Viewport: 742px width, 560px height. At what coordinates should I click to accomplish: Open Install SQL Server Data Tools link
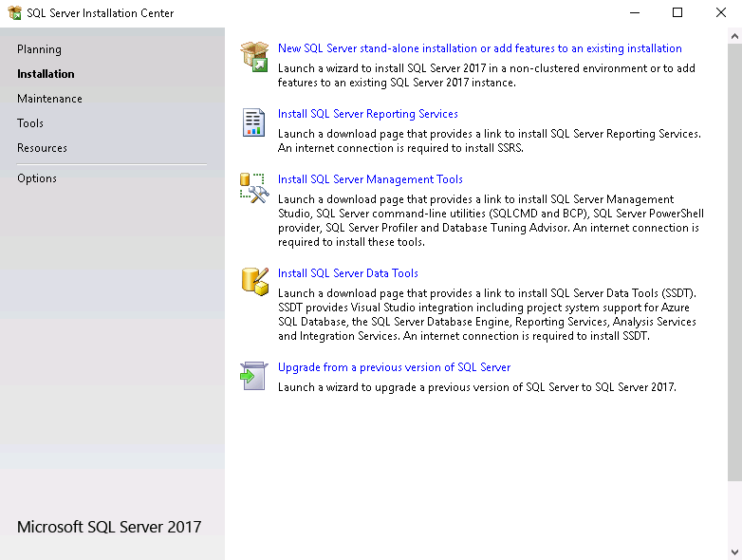click(x=348, y=273)
